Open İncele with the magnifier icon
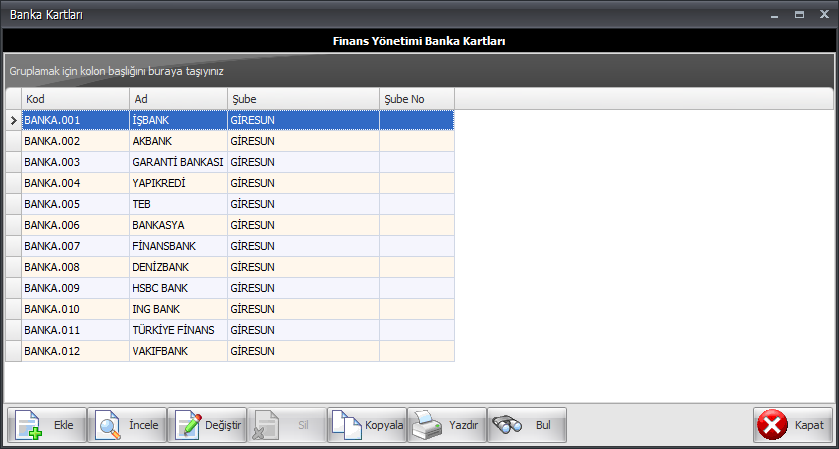This screenshot has height=449, width=839. (x=108, y=425)
